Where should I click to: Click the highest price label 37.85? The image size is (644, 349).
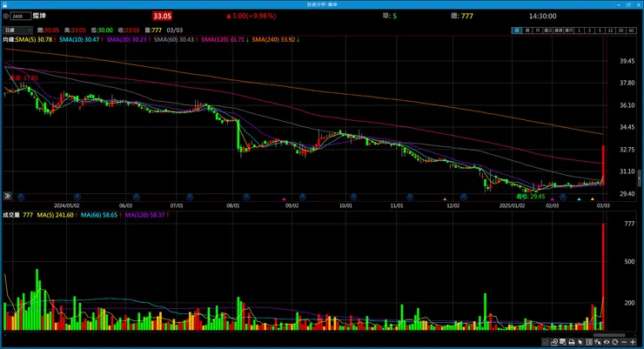point(23,78)
